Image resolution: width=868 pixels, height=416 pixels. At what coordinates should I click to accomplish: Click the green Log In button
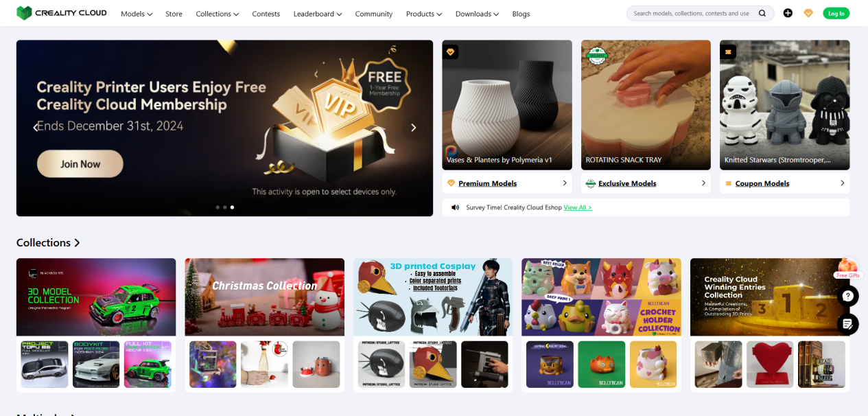click(x=836, y=13)
